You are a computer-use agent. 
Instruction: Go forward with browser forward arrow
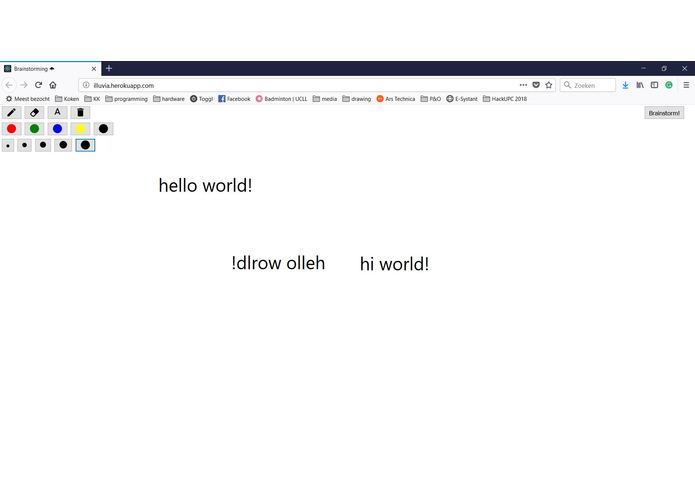[x=24, y=85]
